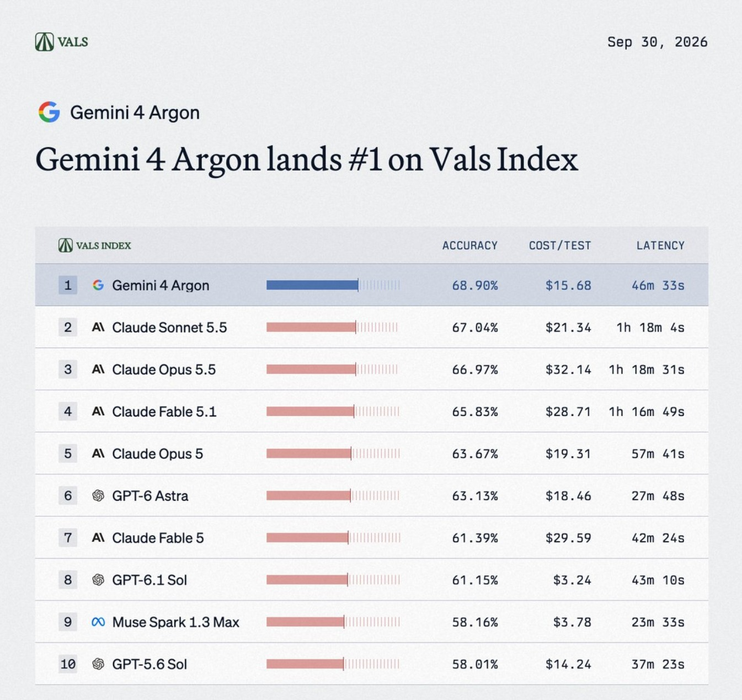Open the Claude Opus 5.5 model name

click(x=164, y=370)
